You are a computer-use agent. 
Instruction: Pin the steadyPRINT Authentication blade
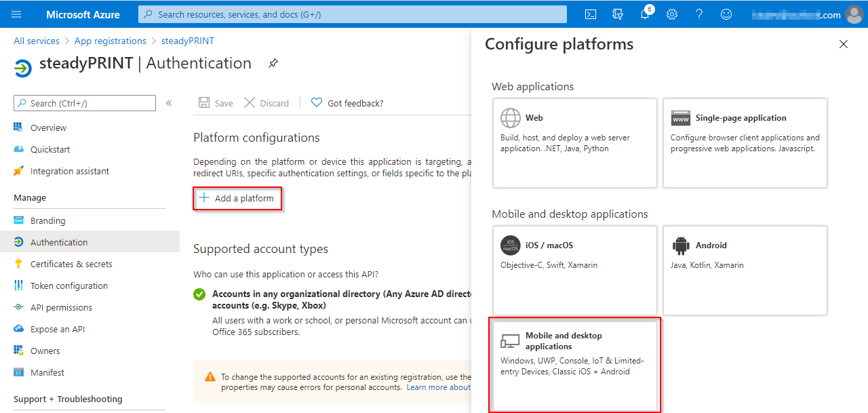coord(273,63)
